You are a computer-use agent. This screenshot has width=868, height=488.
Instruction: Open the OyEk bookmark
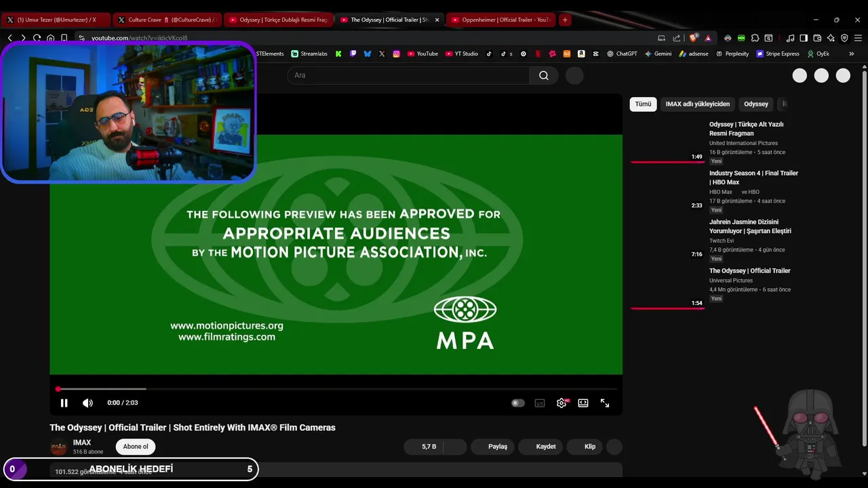[x=818, y=54]
